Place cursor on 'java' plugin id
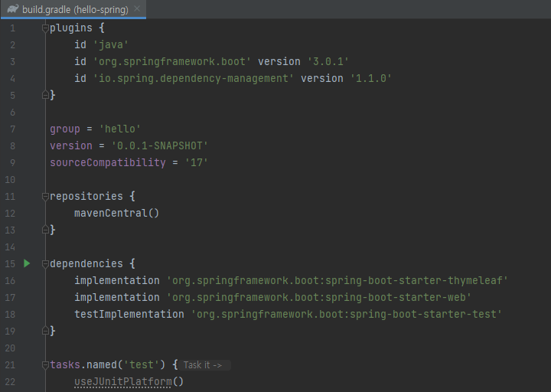 [111, 44]
